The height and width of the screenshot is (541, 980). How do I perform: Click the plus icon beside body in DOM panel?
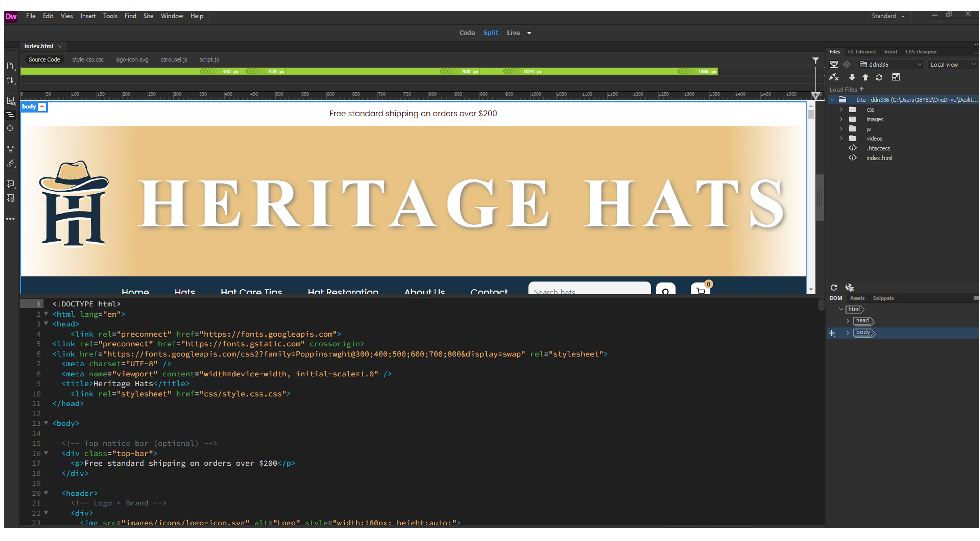click(832, 333)
